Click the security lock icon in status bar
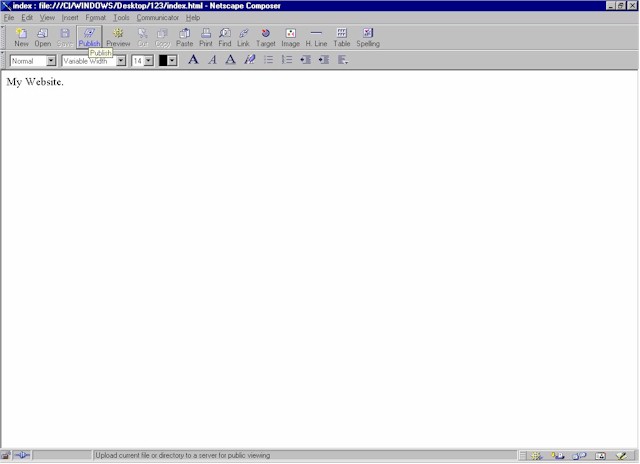The height and width of the screenshot is (464, 640). [x=6, y=455]
